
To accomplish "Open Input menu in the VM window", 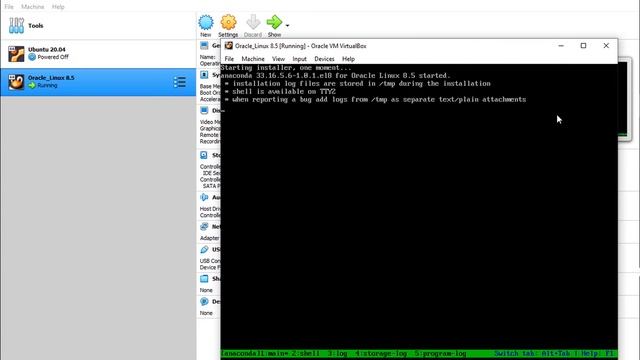I will 299,59.
